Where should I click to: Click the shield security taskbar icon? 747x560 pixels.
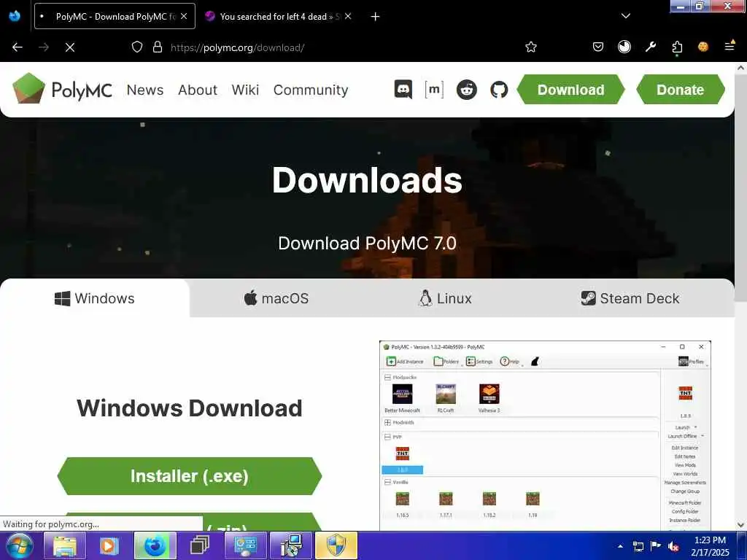pos(336,545)
